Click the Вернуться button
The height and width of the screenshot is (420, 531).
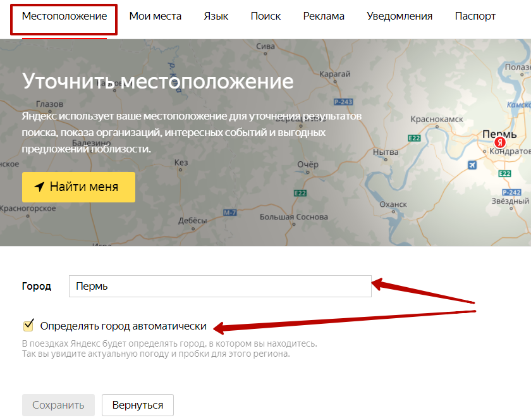pos(138,405)
